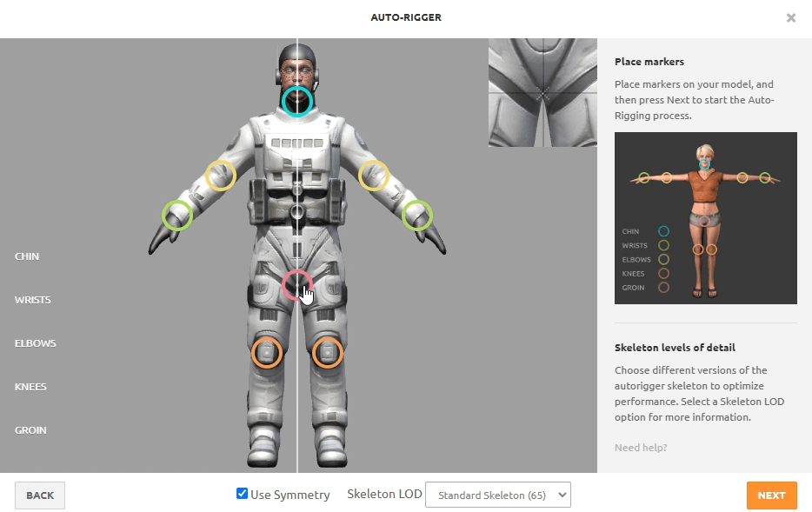
Task: Click the marker placement example image
Action: 705,217
